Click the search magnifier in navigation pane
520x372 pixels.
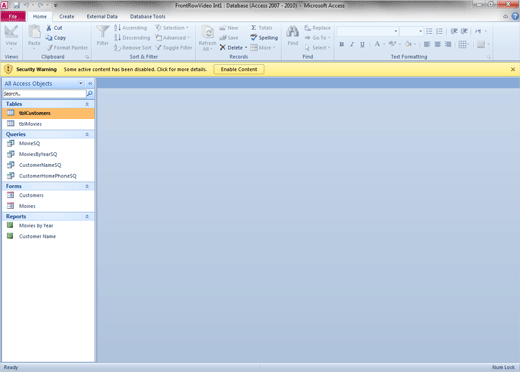[90, 94]
